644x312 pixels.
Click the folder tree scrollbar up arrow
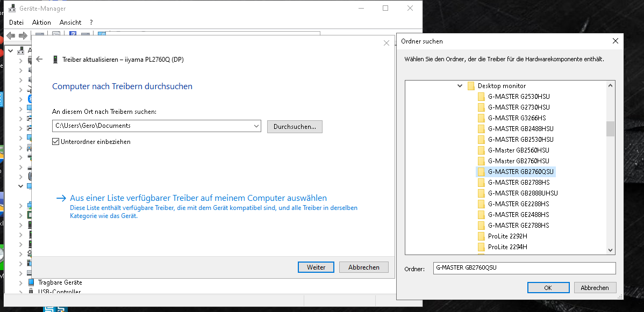(x=610, y=85)
